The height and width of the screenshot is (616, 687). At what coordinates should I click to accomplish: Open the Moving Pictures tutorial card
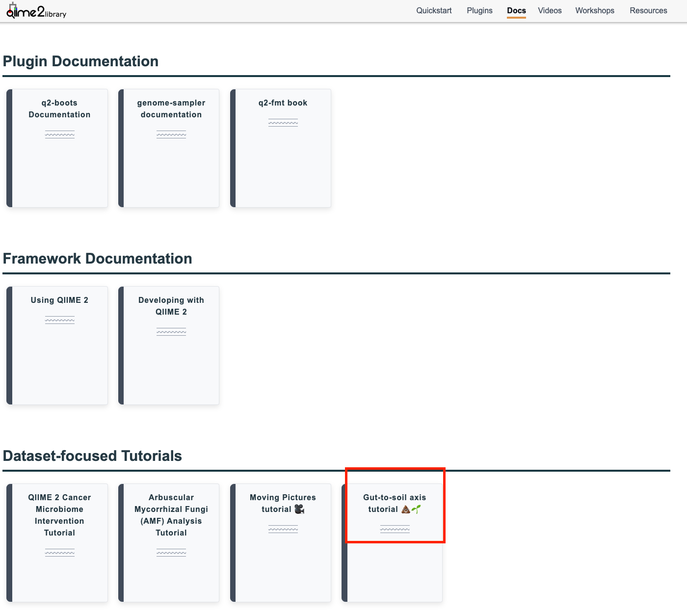click(x=283, y=542)
